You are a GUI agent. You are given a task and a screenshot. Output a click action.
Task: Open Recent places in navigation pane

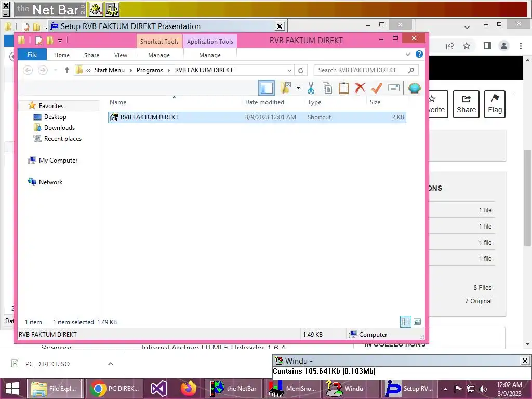pyautogui.click(x=63, y=138)
